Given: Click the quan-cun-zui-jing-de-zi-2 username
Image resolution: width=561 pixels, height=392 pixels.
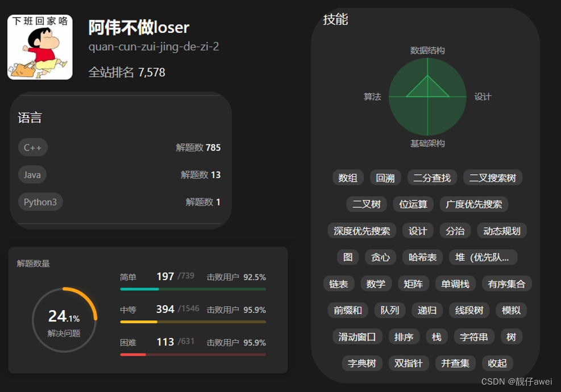Looking at the screenshot, I should 153,47.
